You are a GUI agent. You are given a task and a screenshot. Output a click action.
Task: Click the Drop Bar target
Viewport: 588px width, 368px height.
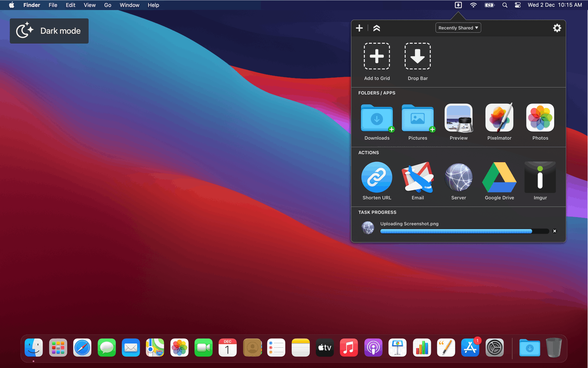418,56
